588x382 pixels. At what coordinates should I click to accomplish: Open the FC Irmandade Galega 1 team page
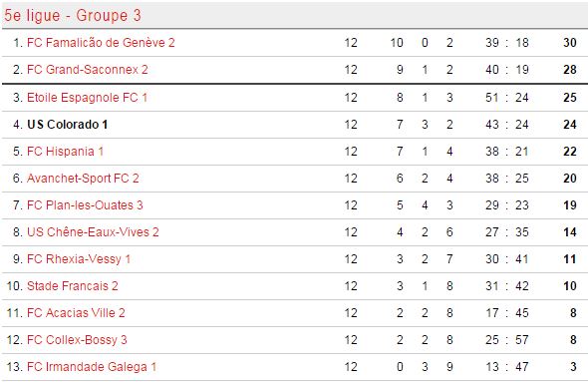[92, 367]
